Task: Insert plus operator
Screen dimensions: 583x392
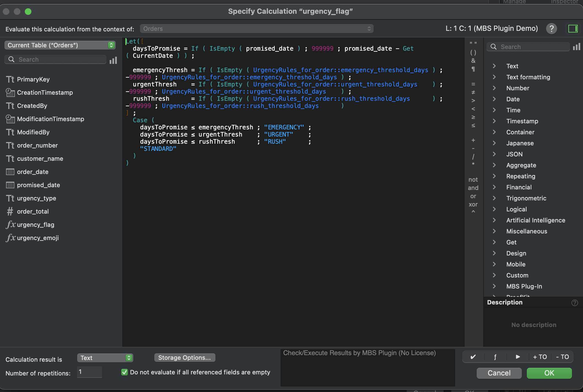Action: click(x=473, y=140)
